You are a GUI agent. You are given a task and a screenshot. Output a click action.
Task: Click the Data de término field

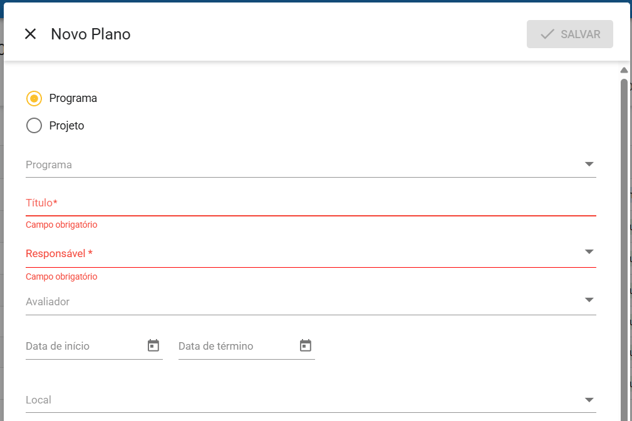tap(236, 346)
